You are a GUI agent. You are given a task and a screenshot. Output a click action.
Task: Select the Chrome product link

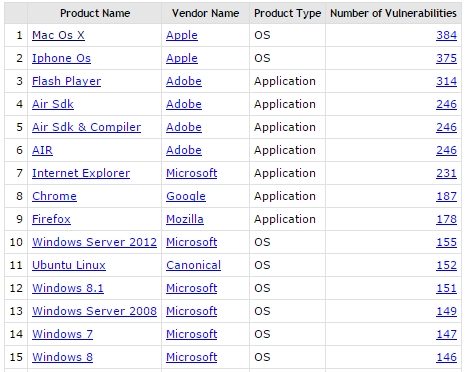pos(54,196)
